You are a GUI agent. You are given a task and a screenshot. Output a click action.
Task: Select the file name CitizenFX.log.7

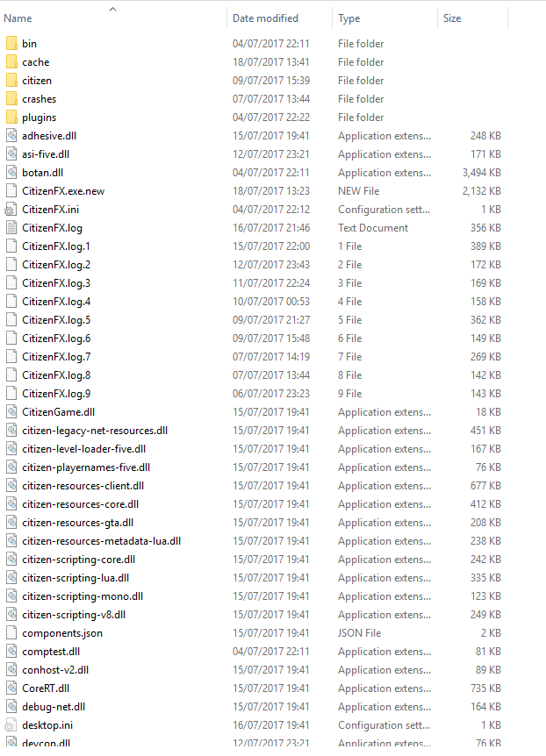56,357
